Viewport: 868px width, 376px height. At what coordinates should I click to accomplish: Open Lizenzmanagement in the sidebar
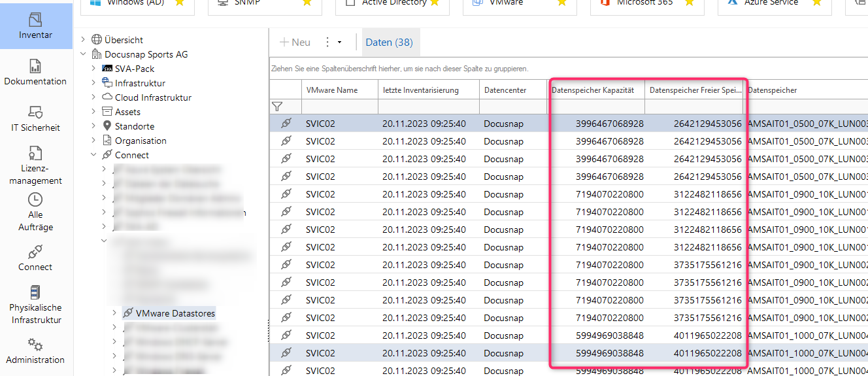[x=35, y=165]
